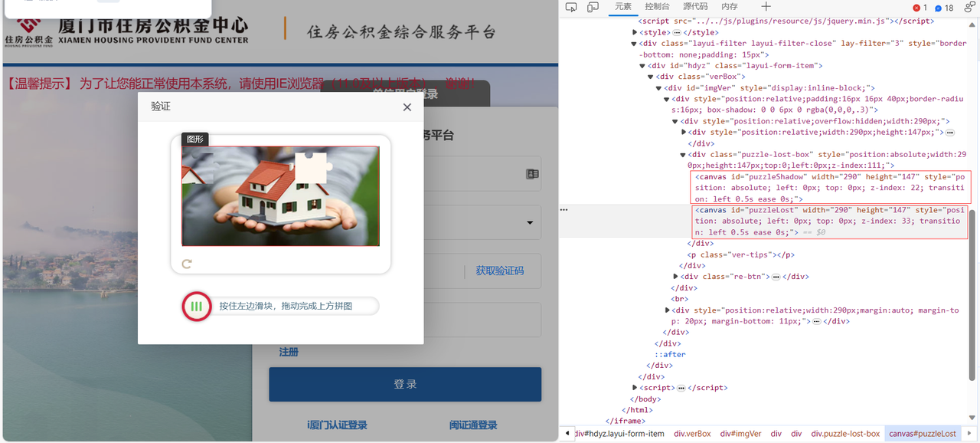Click the 获取验证码 link

(x=499, y=271)
